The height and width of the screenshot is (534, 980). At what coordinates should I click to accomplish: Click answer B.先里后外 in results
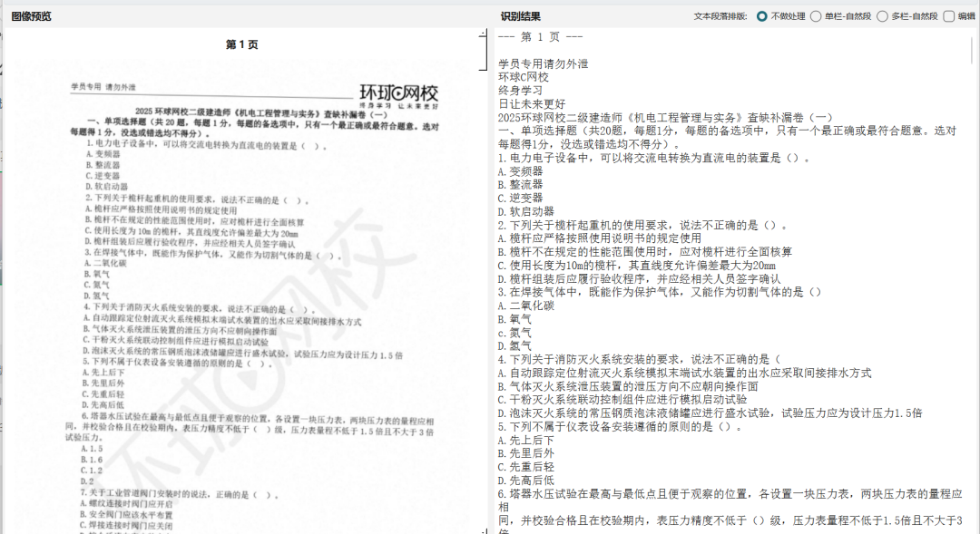(x=526, y=453)
